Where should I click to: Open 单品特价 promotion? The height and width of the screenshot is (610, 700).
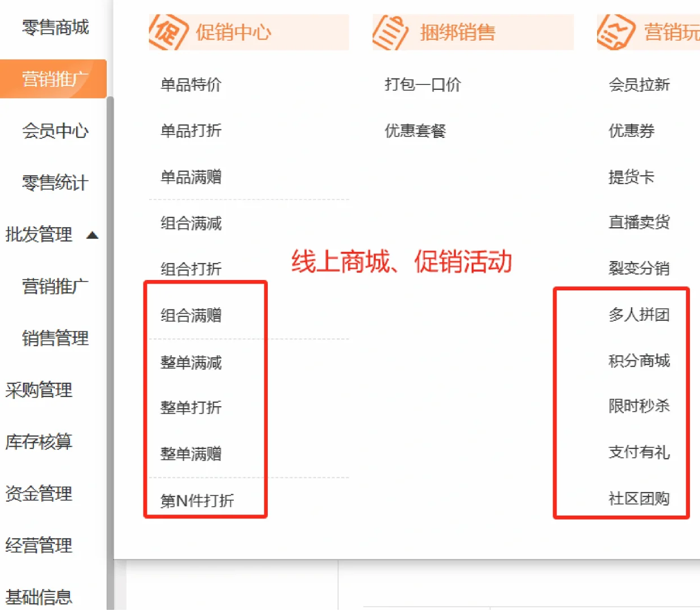(x=191, y=85)
